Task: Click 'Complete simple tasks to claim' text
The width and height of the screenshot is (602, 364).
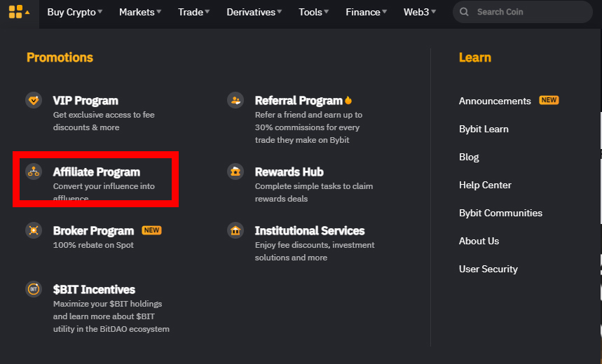Action: click(314, 186)
